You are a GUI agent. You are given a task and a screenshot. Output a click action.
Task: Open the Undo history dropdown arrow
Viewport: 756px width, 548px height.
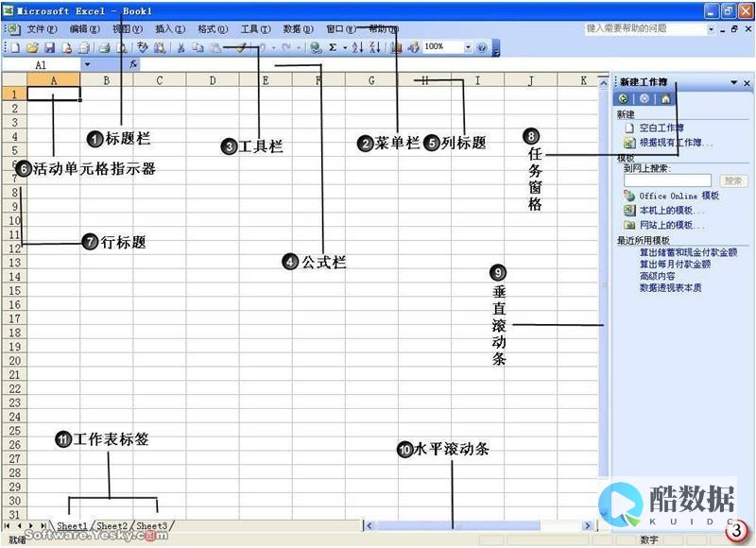pos(274,47)
